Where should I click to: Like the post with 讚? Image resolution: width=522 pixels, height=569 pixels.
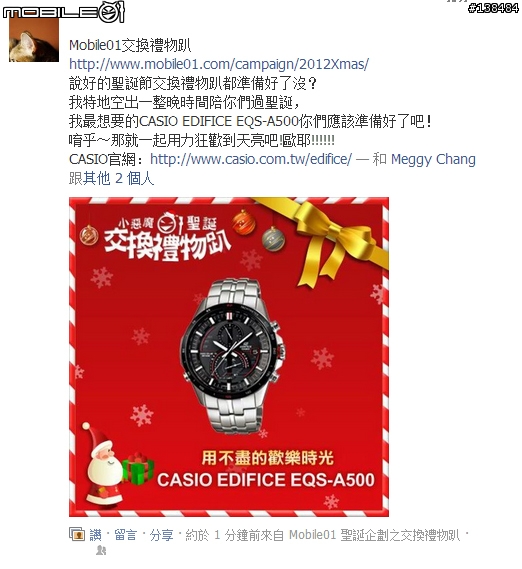95,535
